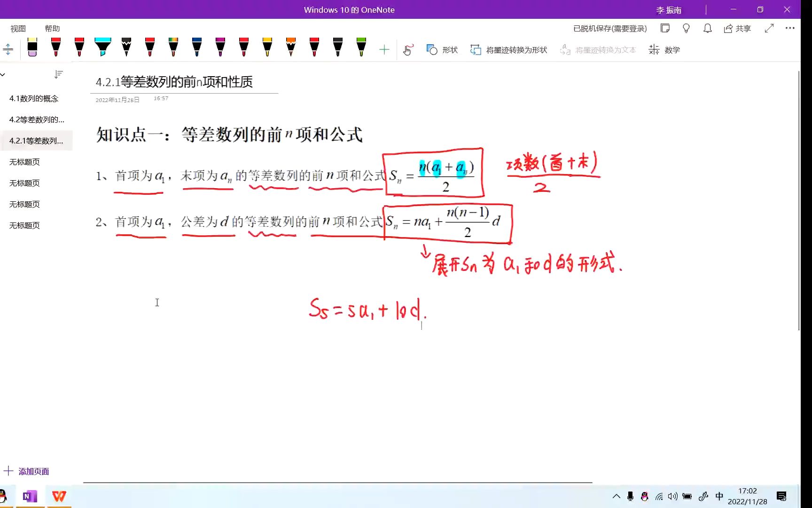Collapse the notebook navigation pane chevron
Viewport: 812px width, 508px height.
click(4, 74)
